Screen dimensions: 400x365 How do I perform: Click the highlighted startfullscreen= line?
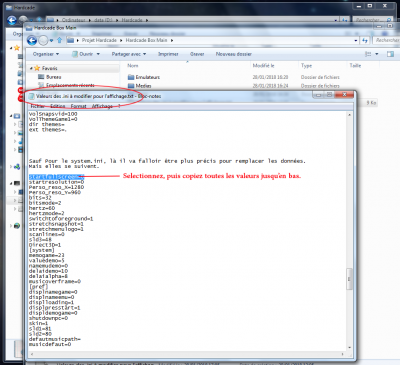point(56,177)
